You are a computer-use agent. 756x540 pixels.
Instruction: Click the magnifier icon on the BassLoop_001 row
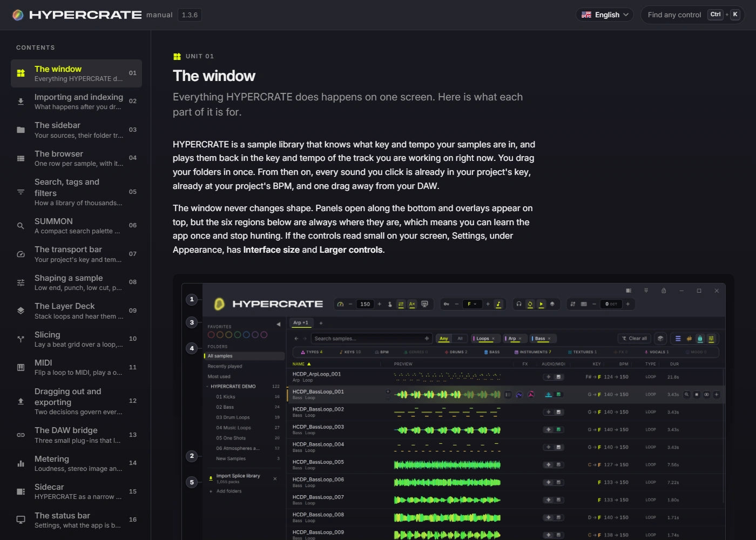[x=687, y=394]
